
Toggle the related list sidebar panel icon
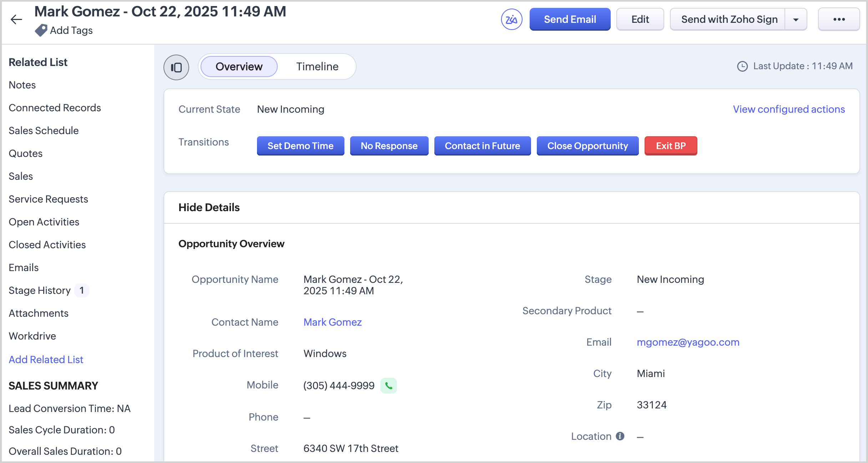[x=176, y=67]
